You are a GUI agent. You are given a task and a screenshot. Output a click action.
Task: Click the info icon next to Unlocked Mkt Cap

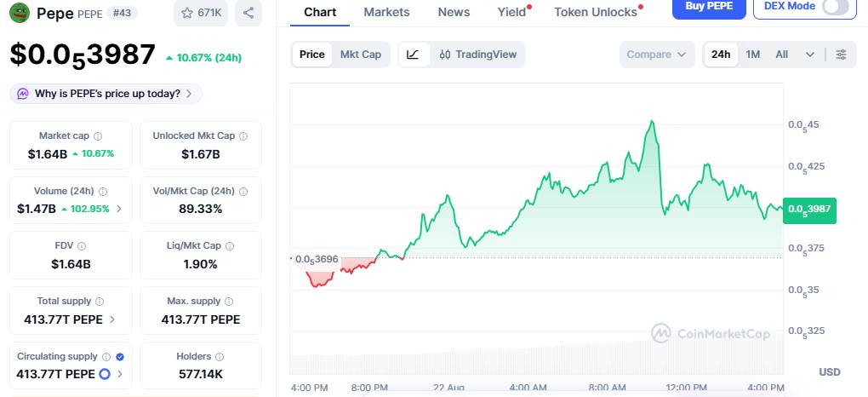coord(243,135)
